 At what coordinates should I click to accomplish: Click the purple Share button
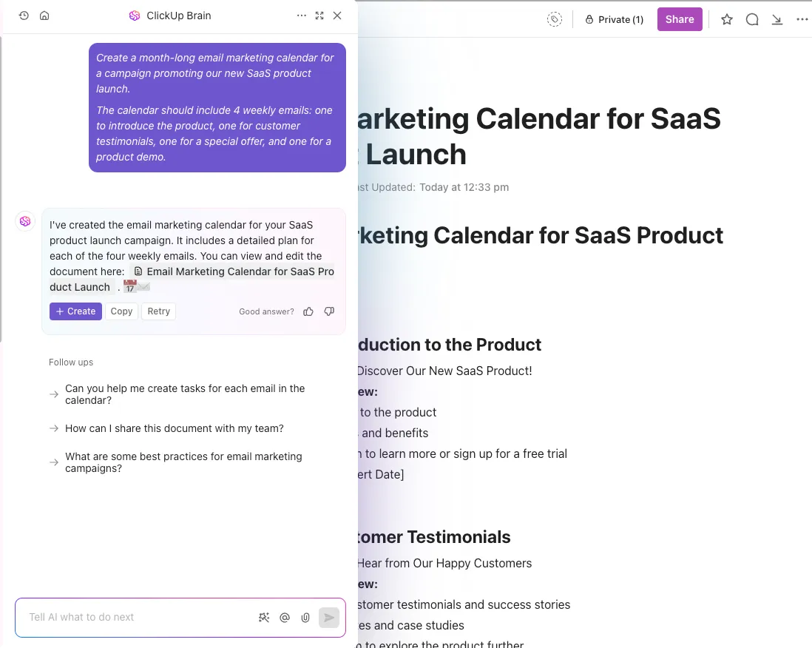680,19
